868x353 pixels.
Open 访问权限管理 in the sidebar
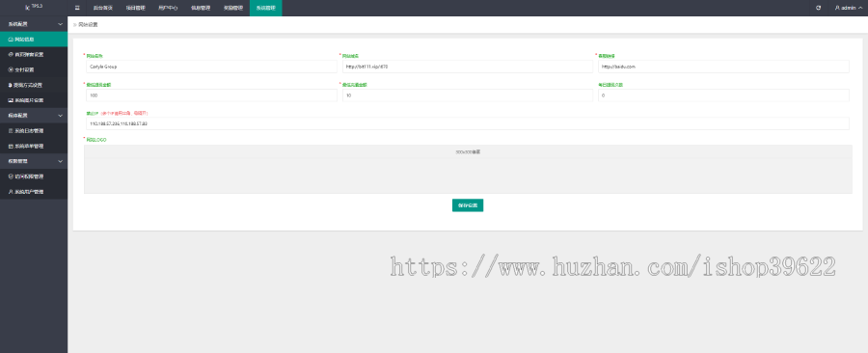(x=34, y=176)
